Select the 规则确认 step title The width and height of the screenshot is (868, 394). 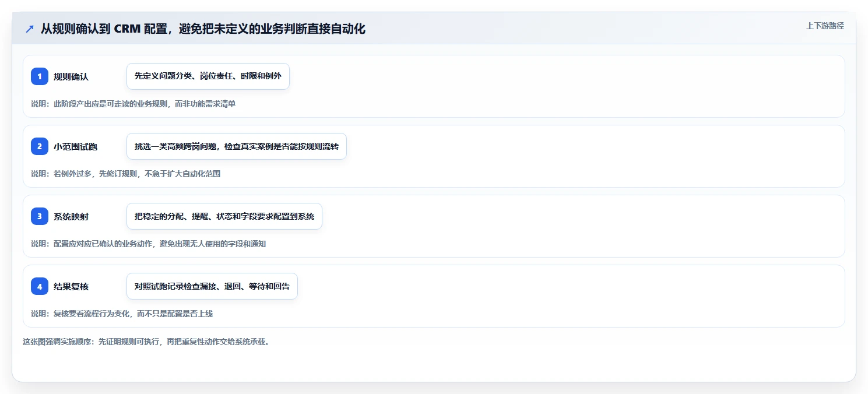click(x=71, y=76)
